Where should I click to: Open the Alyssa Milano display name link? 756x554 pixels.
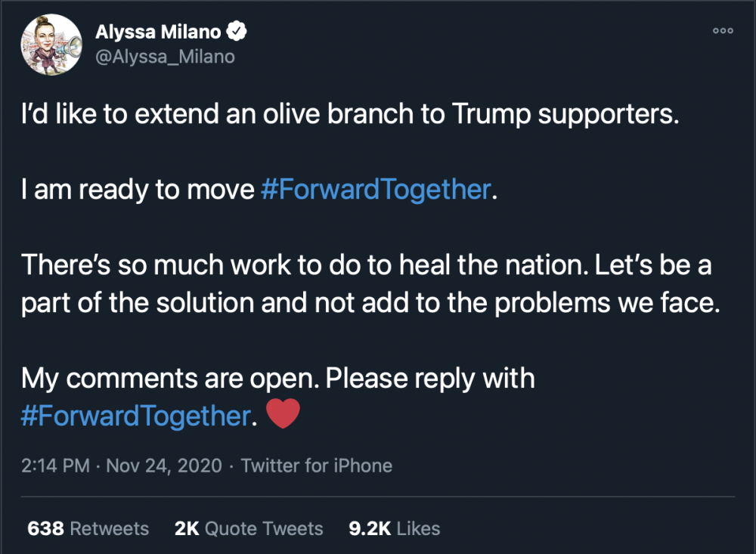click(x=158, y=32)
